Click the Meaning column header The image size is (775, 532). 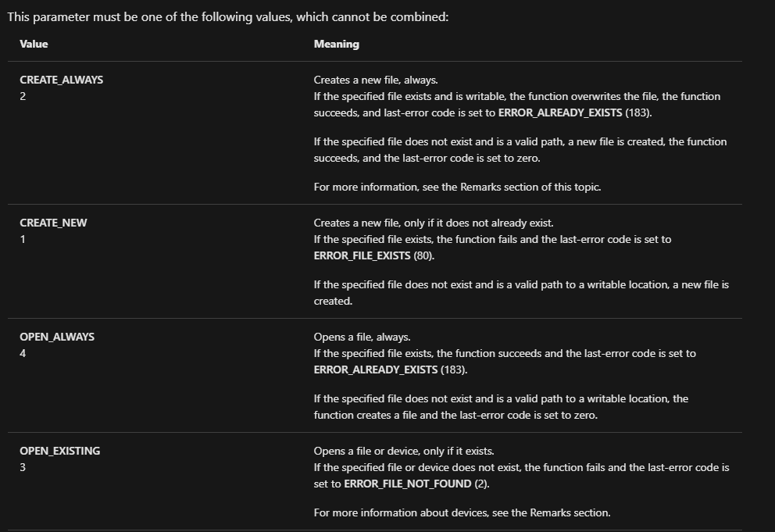[337, 44]
